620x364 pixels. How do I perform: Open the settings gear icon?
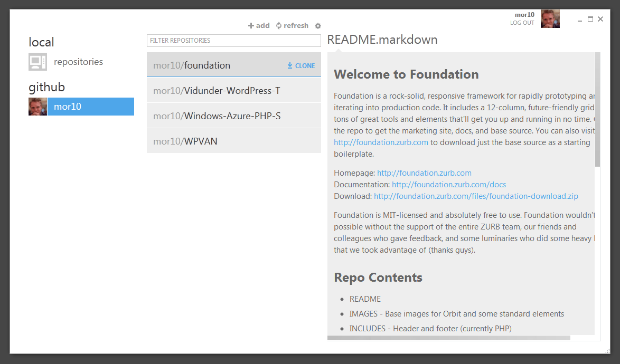(318, 26)
